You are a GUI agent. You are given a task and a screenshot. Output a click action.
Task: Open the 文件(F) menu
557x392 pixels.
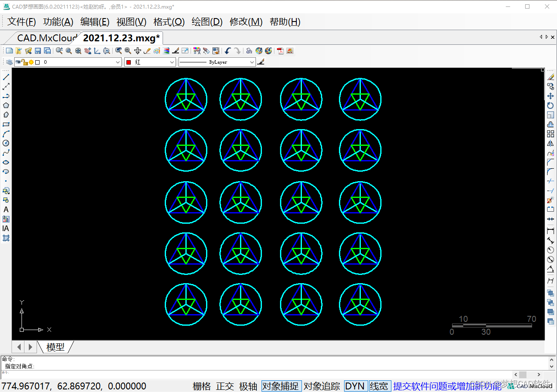coord(22,22)
